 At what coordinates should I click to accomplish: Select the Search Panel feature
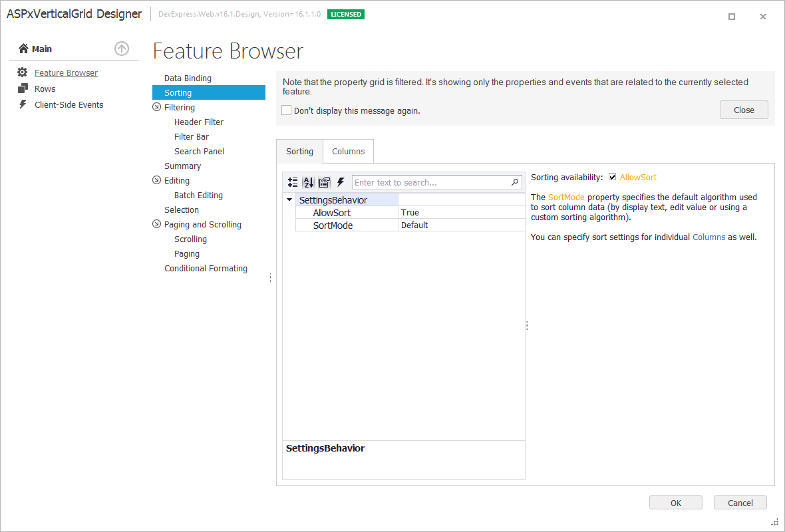tap(200, 151)
